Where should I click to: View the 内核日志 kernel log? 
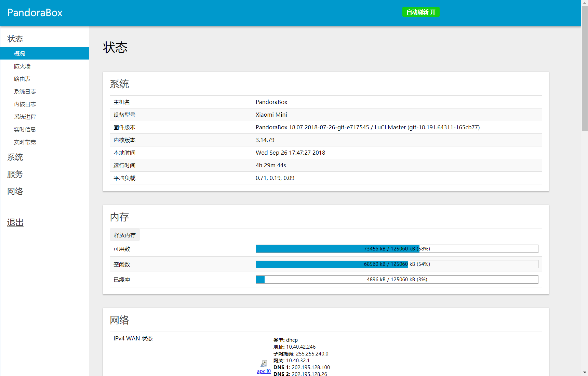pos(25,104)
